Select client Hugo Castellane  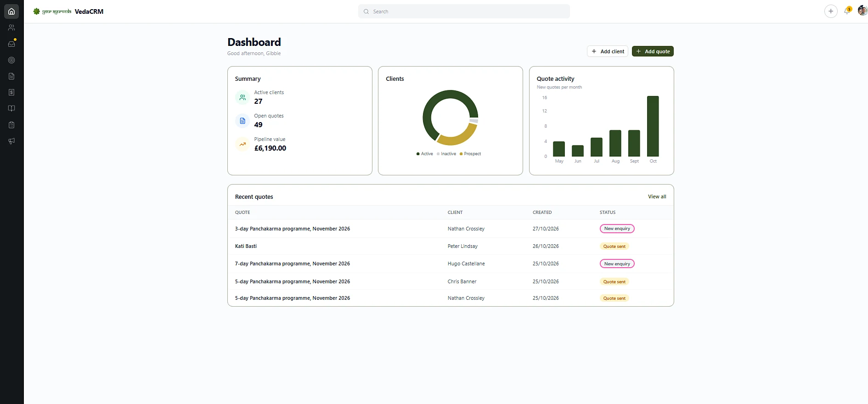tap(466, 264)
